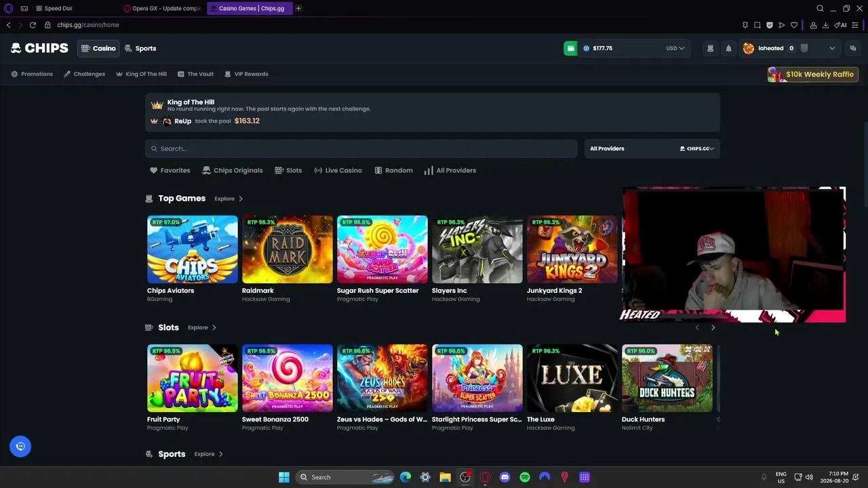The width and height of the screenshot is (868, 488).
Task: Open the Sugar Rush Super Scatter thumbnail
Action: pyautogui.click(x=382, y=249)
